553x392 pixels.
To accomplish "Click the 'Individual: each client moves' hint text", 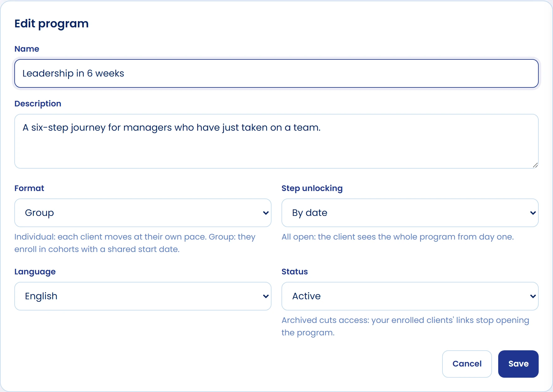I will pyautogui.click(x=135, y=243).
